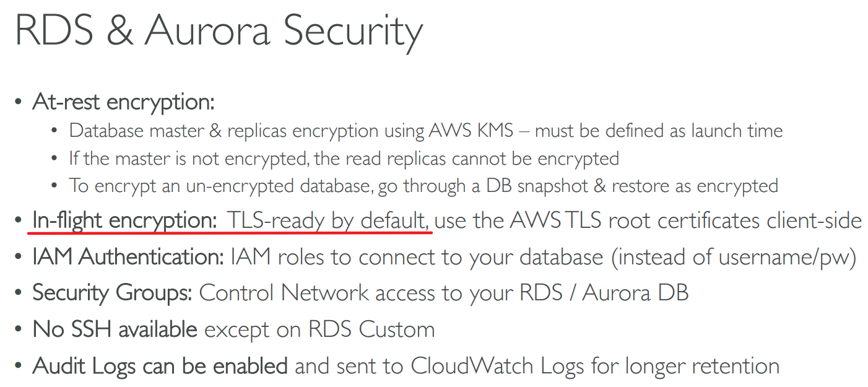Click the "except on RDS Custom" text
The image size is (868, 387).
(x=319, y=329)
